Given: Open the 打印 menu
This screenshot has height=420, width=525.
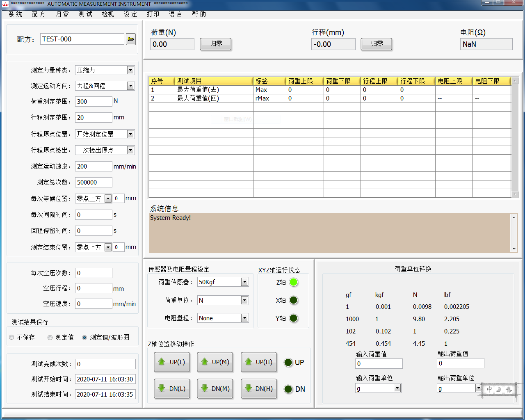Looking at the screenshot, I should [x=153, y=14].
